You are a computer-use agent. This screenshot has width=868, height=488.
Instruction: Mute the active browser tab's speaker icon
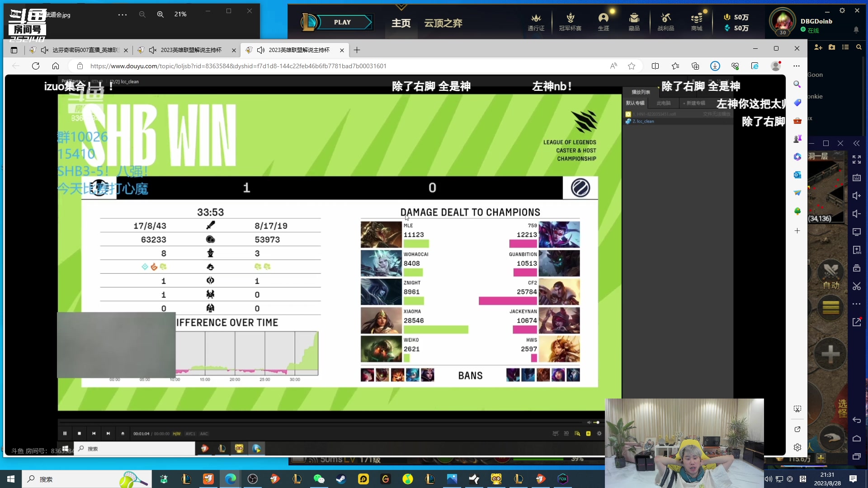(261, 50)
